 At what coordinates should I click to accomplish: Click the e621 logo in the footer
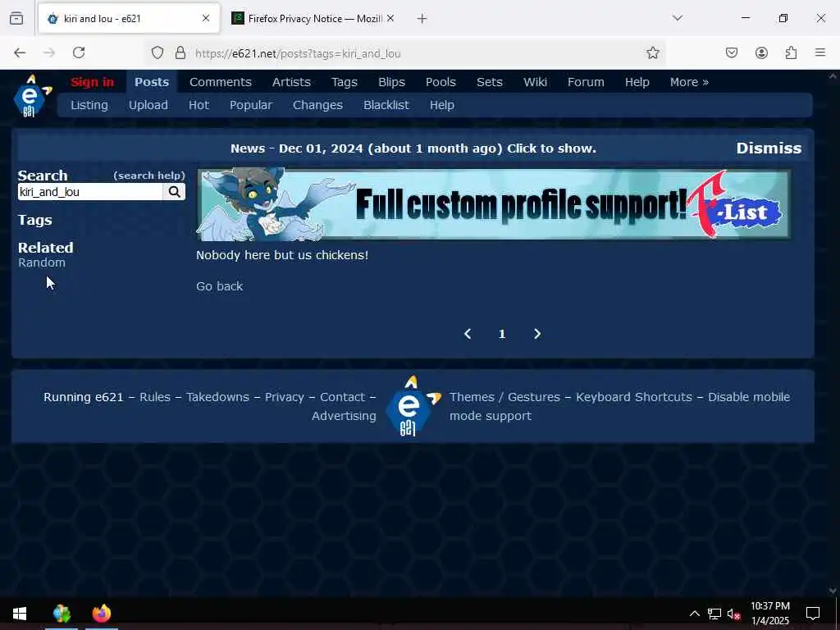pos(413,407)
